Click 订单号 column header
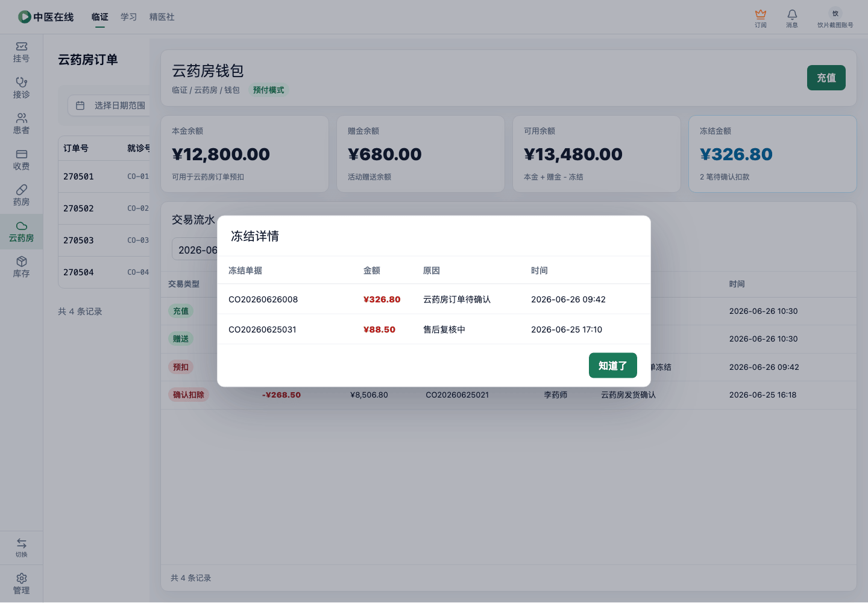The width and height of the screenshot is (868, 603). click(76, 148)
